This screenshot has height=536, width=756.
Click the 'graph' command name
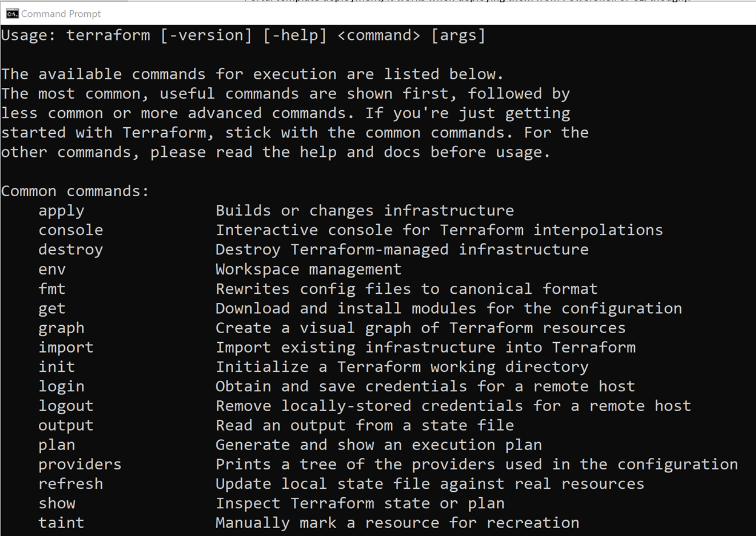tap(61, 328)
